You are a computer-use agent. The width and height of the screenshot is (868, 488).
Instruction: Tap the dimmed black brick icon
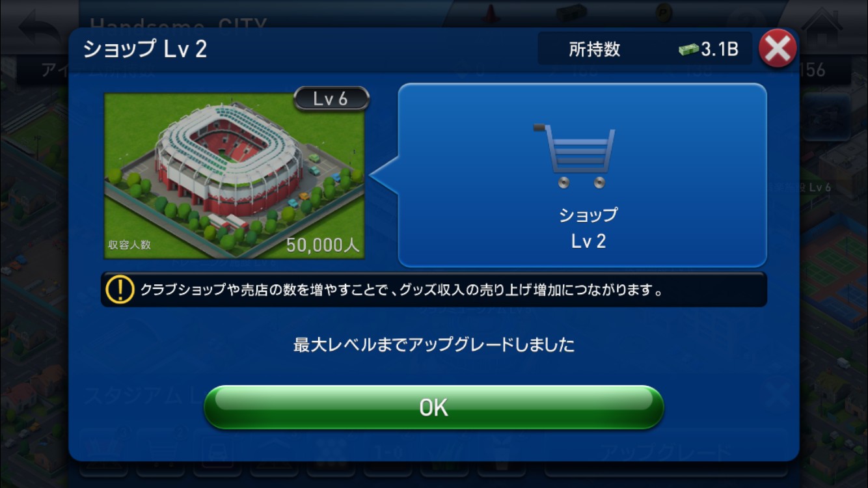(571, 13)
